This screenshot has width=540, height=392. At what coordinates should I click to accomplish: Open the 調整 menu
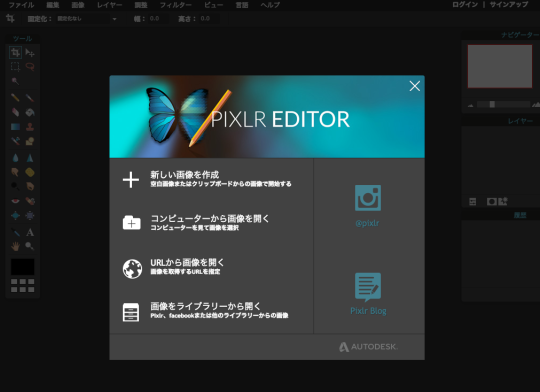click(141, 5)
